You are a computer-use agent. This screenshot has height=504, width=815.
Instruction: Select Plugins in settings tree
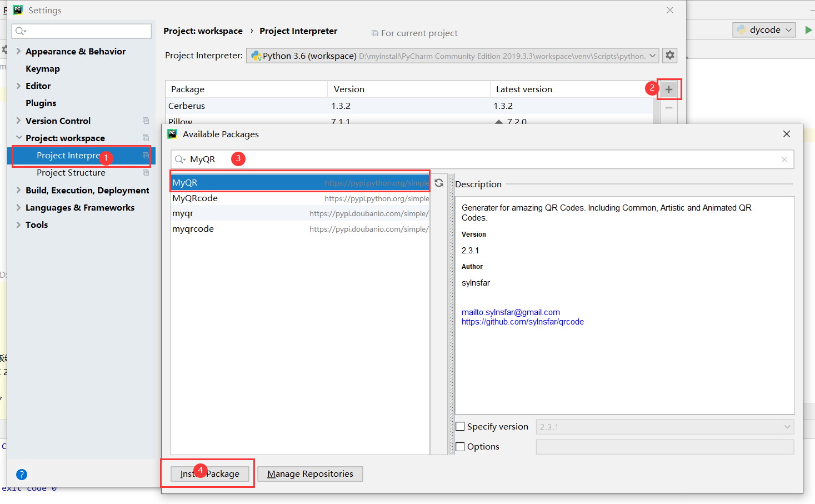pos(41,103)
